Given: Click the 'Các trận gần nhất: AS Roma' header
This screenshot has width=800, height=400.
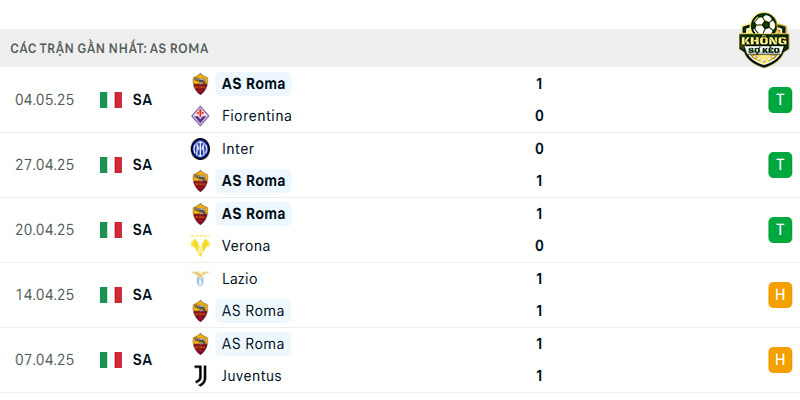Looking at the screenshot, I should click(x=109, y=48).
